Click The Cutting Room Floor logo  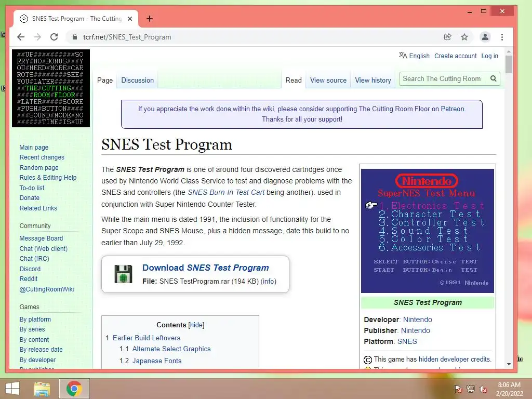(x=51, y=88)
